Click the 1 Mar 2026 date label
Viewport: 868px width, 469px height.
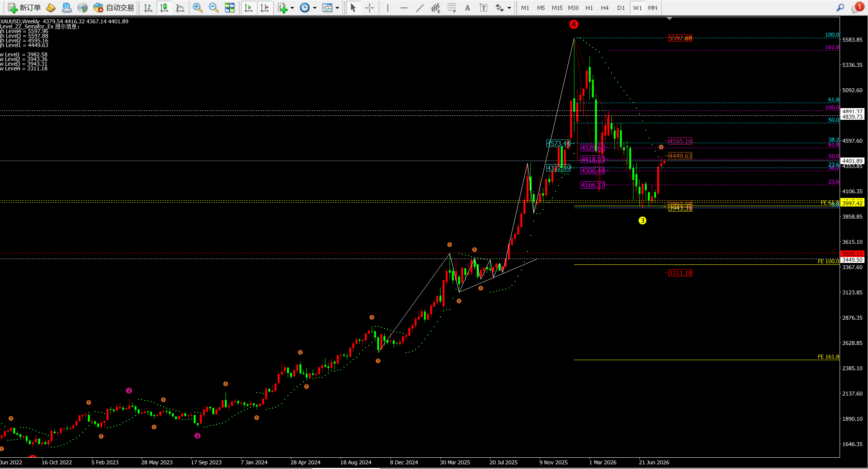tap(603, 462)
